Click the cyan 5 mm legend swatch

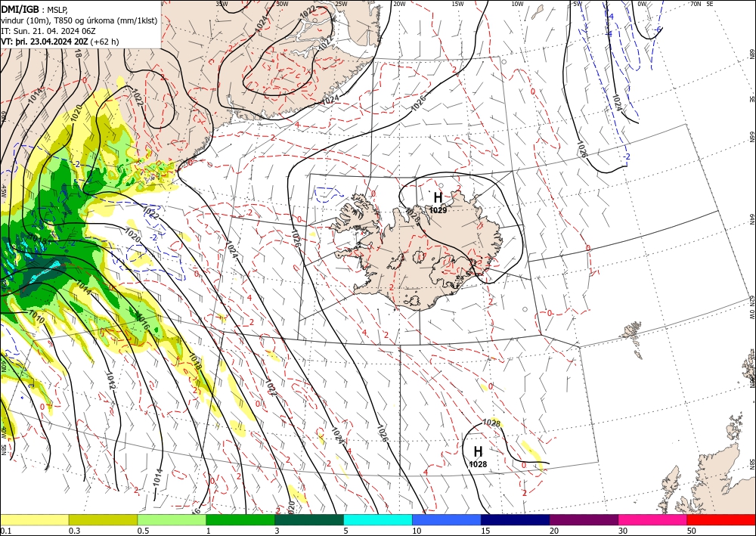(378, 519)
